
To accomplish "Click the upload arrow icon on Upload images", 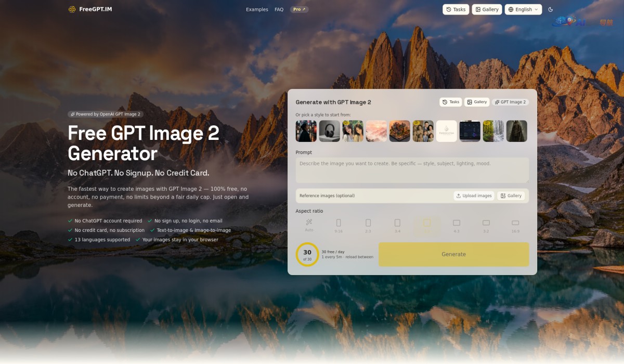I will point(459,196).
